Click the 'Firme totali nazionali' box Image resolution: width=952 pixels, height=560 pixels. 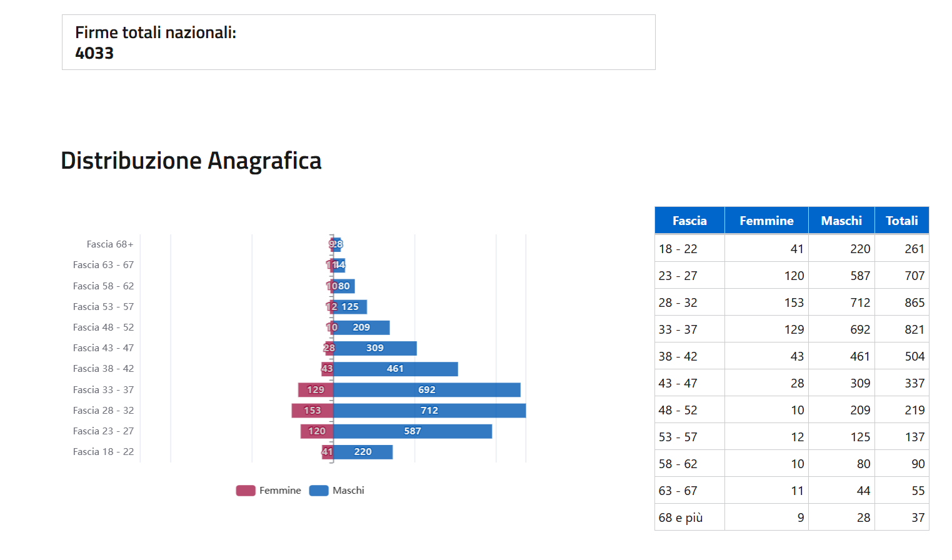click(358, 42)
